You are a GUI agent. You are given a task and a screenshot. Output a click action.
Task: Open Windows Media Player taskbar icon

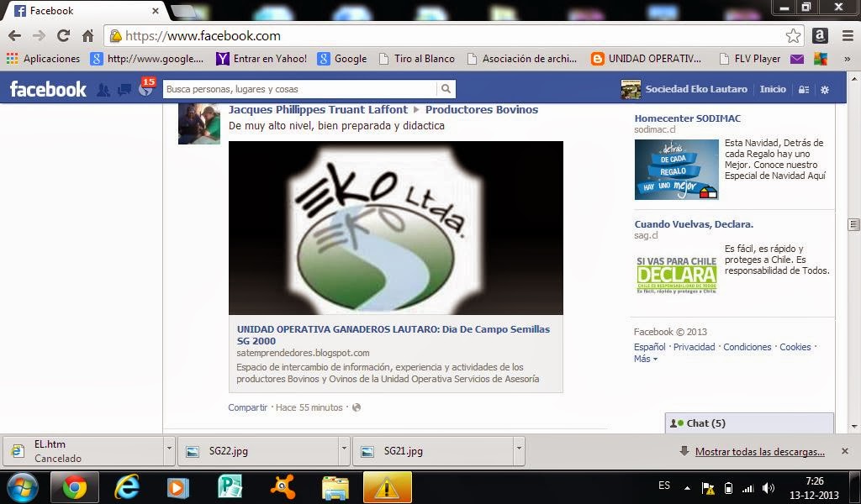177,487
